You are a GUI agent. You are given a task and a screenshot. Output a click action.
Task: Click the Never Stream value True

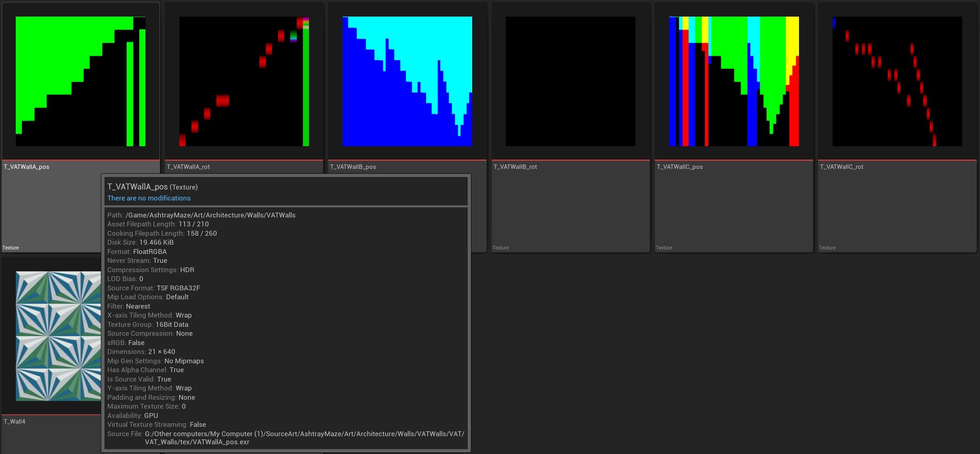(160, 260)
